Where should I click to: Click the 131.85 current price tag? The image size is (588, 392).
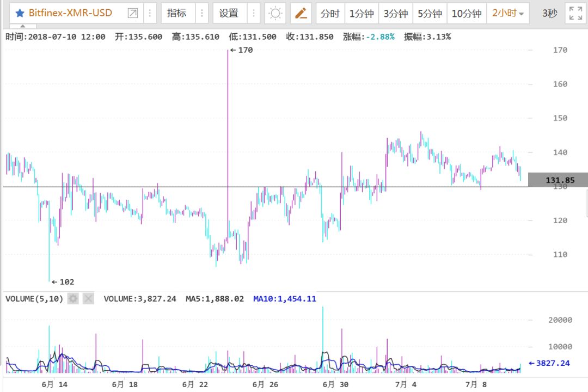tap(559, 180)
